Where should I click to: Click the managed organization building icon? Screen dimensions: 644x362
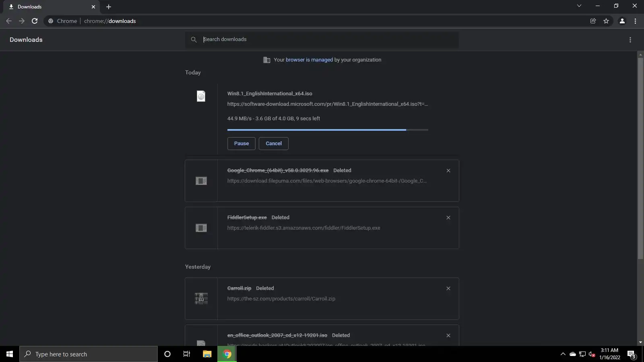click(x=266, y=60)
